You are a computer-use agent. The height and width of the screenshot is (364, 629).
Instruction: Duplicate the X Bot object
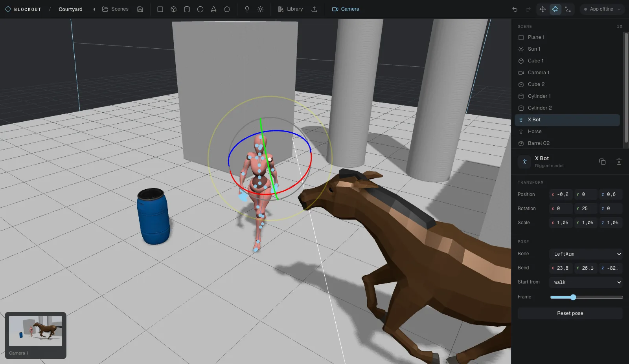pyautogui.click(x=602, y=161)
